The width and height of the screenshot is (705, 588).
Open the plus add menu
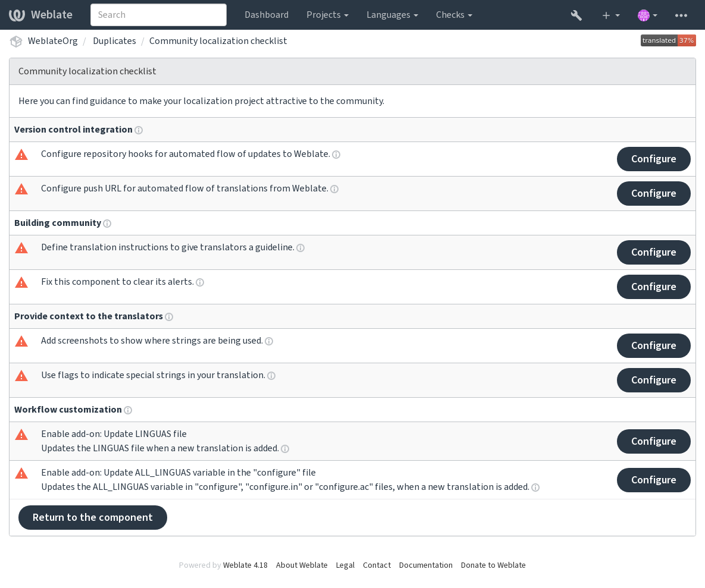coord(610,15)
